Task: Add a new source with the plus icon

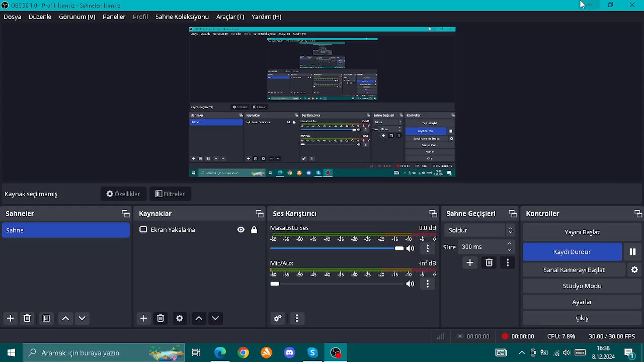Action: pyautogui.click(x=143, y=318)
